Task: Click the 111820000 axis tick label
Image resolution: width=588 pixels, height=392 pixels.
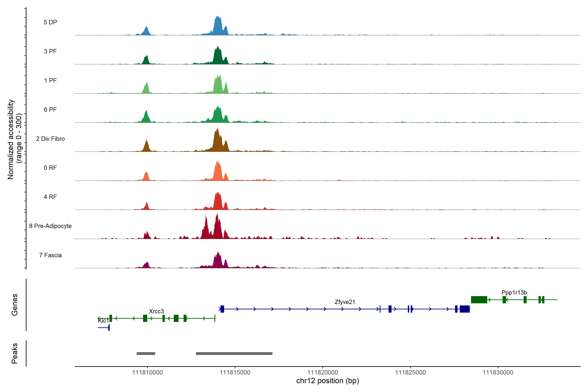Action: coord(322,373)
